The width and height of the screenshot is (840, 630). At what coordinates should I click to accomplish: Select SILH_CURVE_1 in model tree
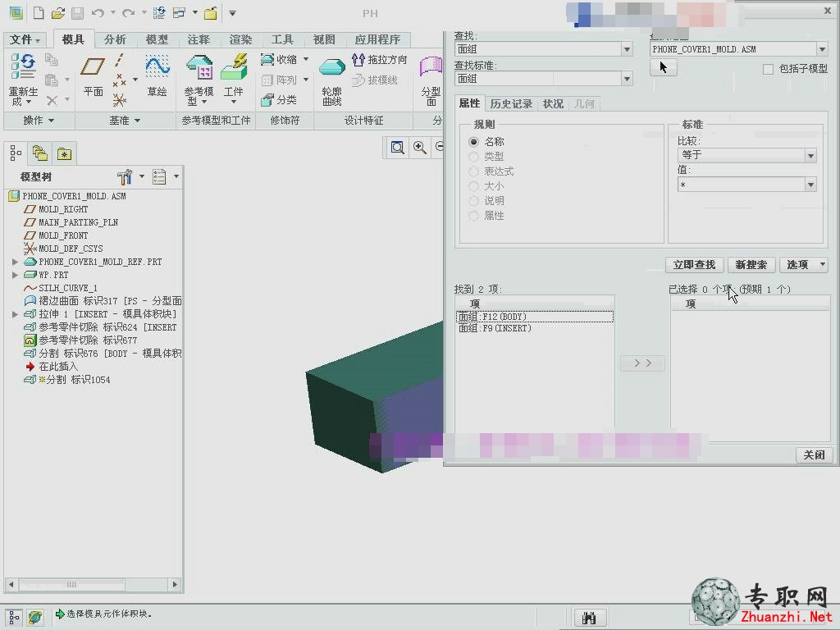68,288
